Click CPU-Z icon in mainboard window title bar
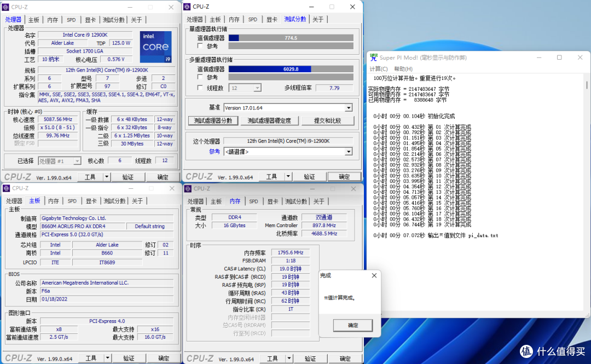The image size is (591, 364). click(7, 188)
